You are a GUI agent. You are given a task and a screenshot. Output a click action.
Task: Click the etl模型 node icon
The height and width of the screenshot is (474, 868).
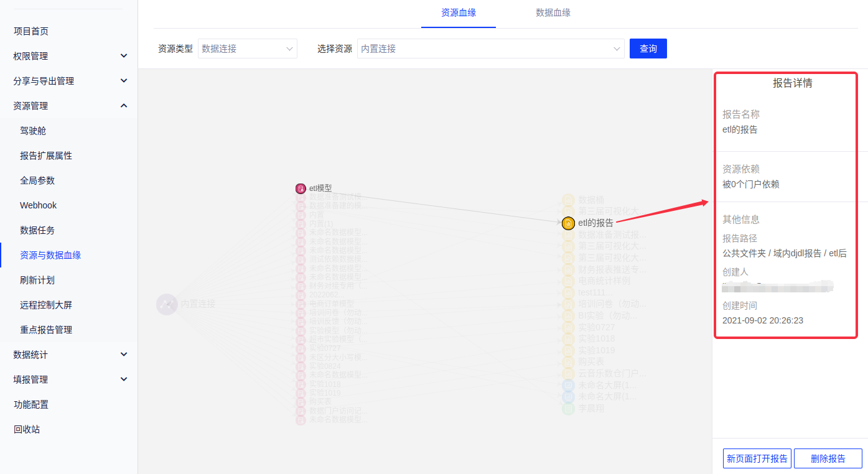click(x=301, y=188)
